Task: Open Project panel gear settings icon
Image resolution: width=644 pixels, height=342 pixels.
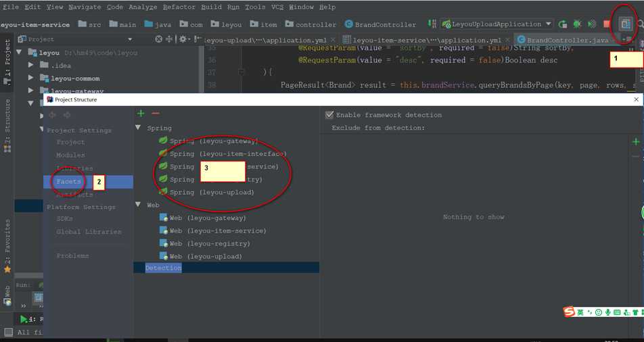Action: click(x=183, y=39)
